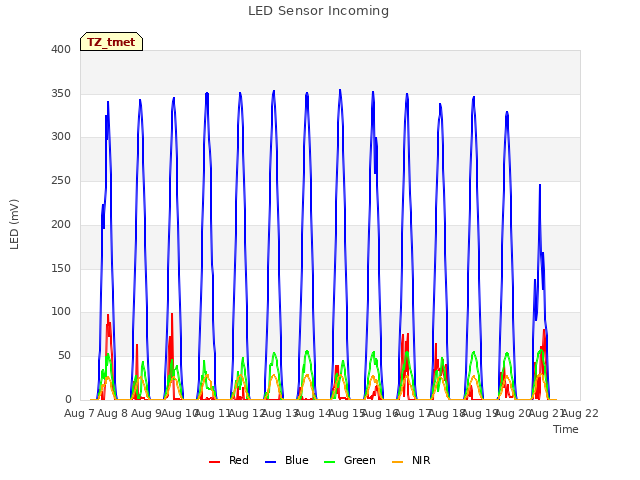The image size is (640, 480).
Task: Click the 50 y-axis tick label
Action: [x=64, y=356]
